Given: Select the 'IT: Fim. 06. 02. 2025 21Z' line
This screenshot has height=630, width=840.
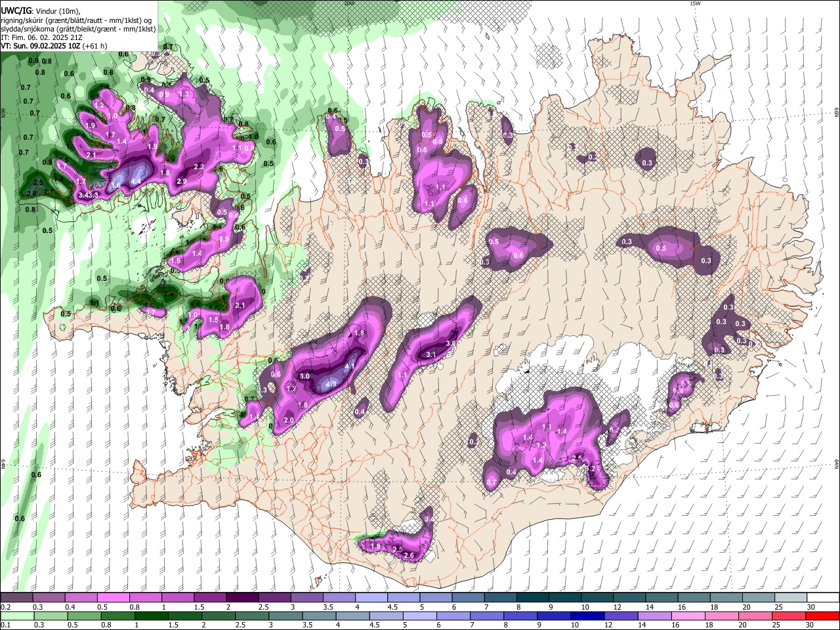Looking at the screenshot, I should [42, 37].
